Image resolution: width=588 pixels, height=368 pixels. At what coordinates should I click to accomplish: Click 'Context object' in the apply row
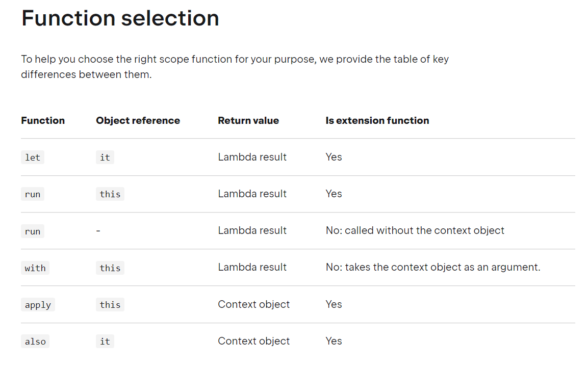click(x=254, y=304)
